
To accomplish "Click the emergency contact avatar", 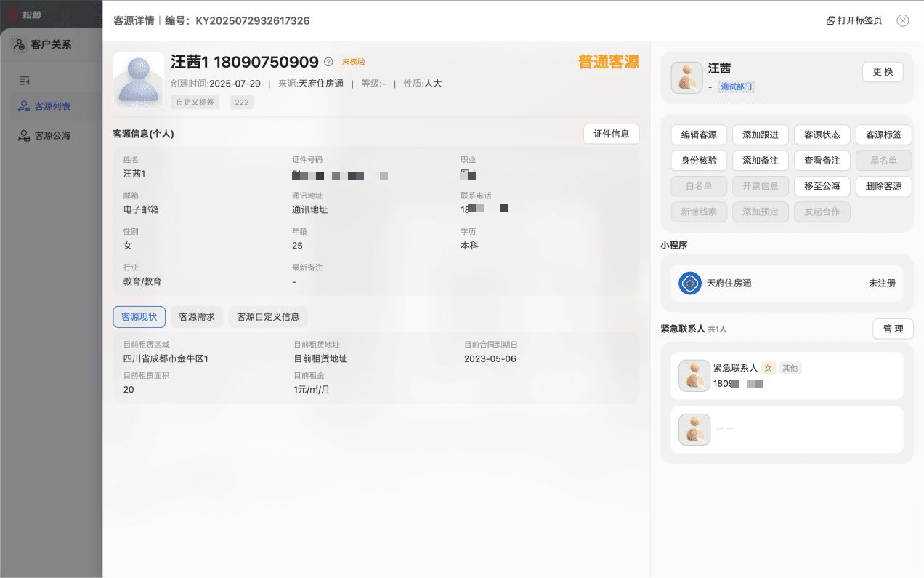I will (x=694, y=376).
